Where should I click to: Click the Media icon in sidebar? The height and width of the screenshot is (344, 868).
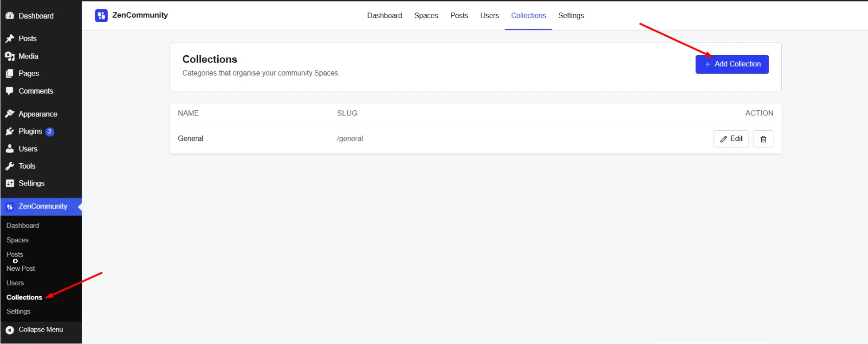tap(10, 56)
